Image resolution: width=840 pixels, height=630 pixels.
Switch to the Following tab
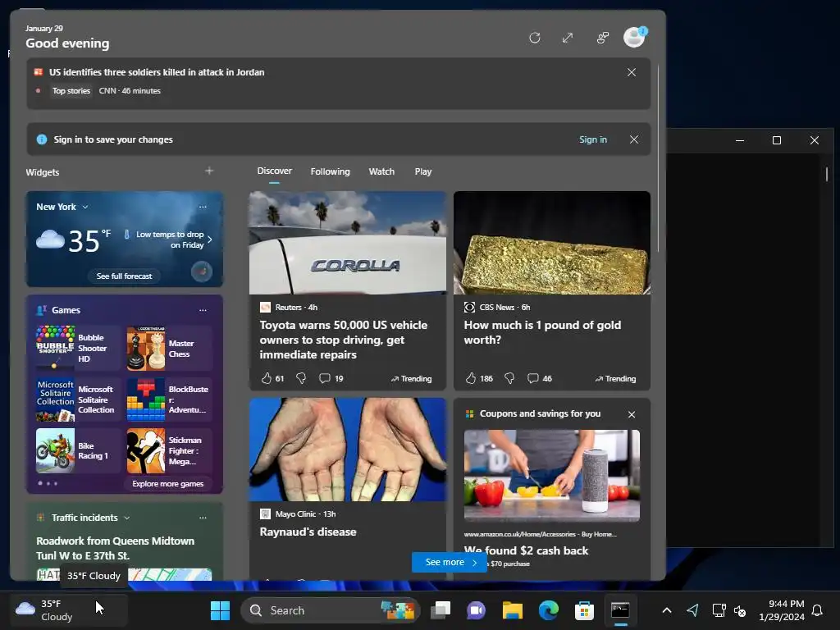coord(330,171)
